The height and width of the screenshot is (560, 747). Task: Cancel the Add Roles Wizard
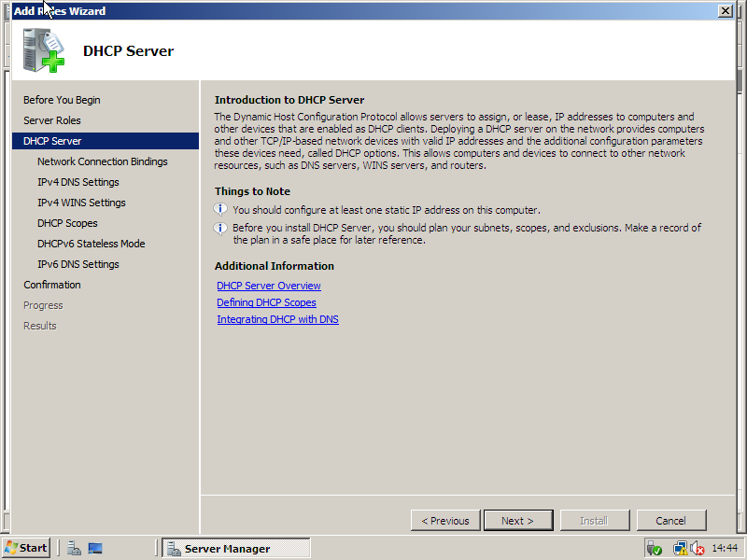click(670, 521)
